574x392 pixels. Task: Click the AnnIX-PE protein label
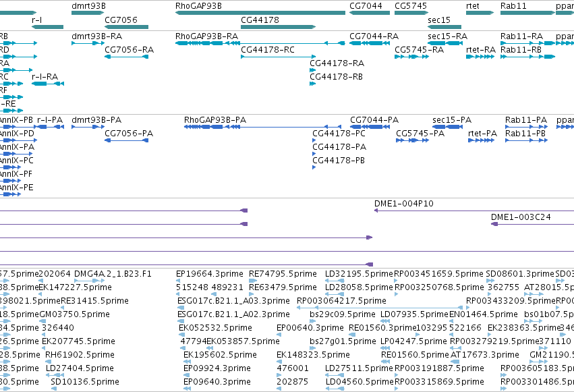[x=16, y=188]
